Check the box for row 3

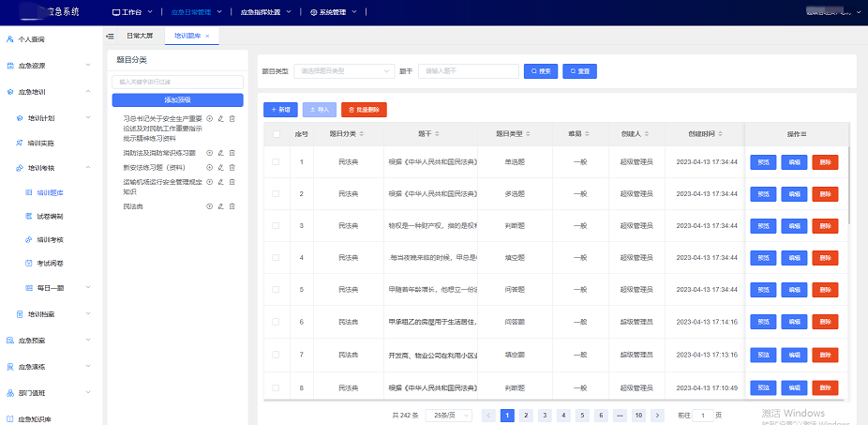pos(276,225)
